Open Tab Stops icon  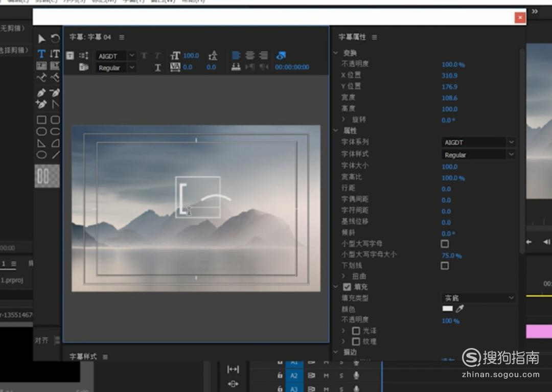coord(236,67)
